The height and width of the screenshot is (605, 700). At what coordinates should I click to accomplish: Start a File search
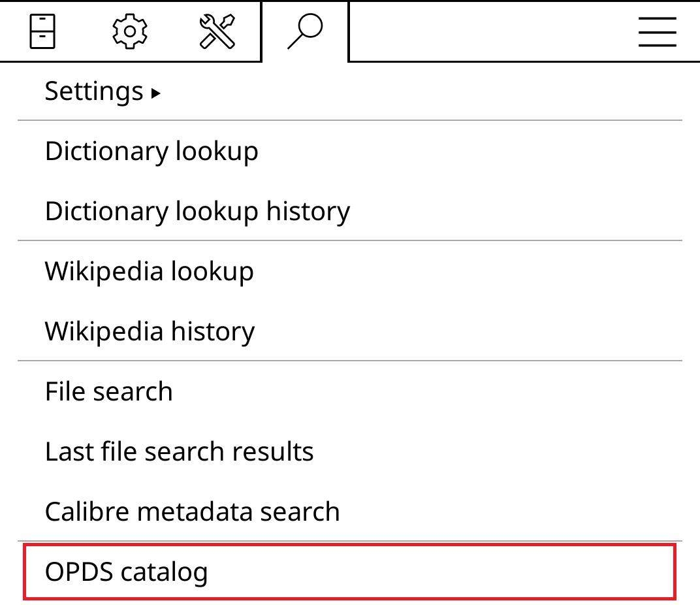pyautogui.click(x=350, y=391)
